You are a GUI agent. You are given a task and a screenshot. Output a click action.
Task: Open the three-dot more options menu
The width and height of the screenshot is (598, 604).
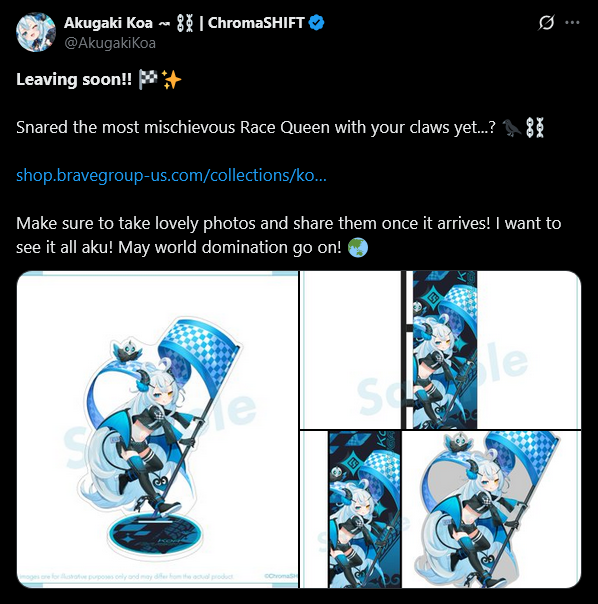click(x=572, y=22)
